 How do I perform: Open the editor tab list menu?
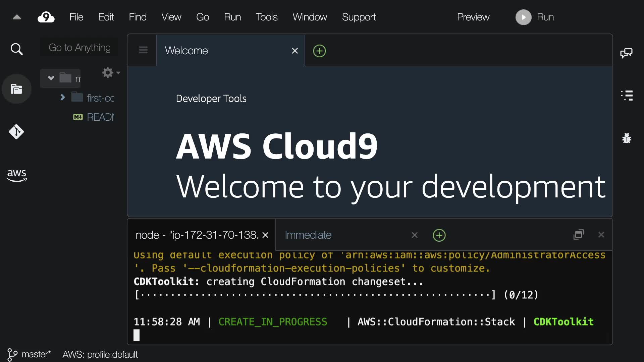(143, 50)
